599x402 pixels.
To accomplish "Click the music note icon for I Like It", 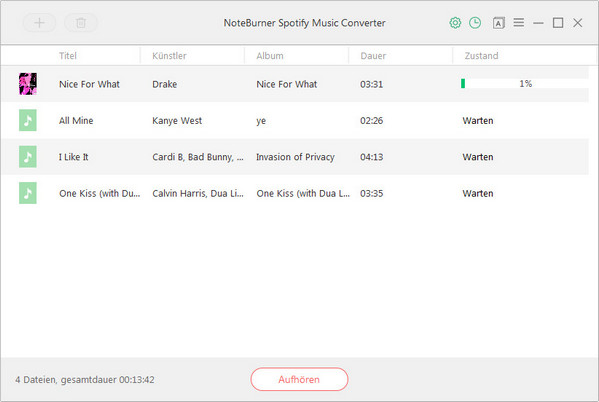I will coord(28,157).
